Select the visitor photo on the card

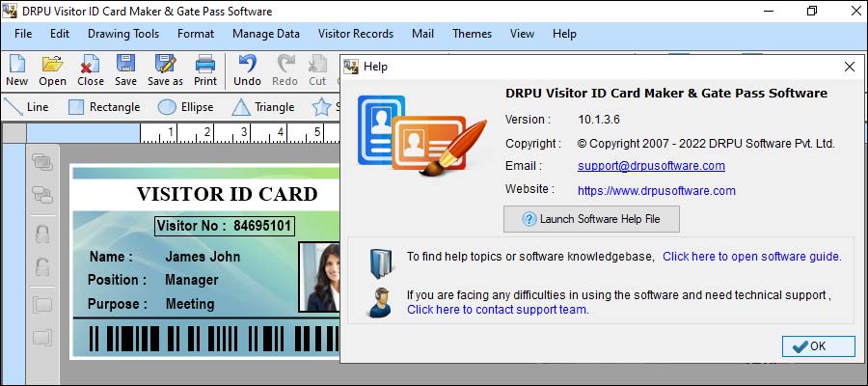(319, 277)
